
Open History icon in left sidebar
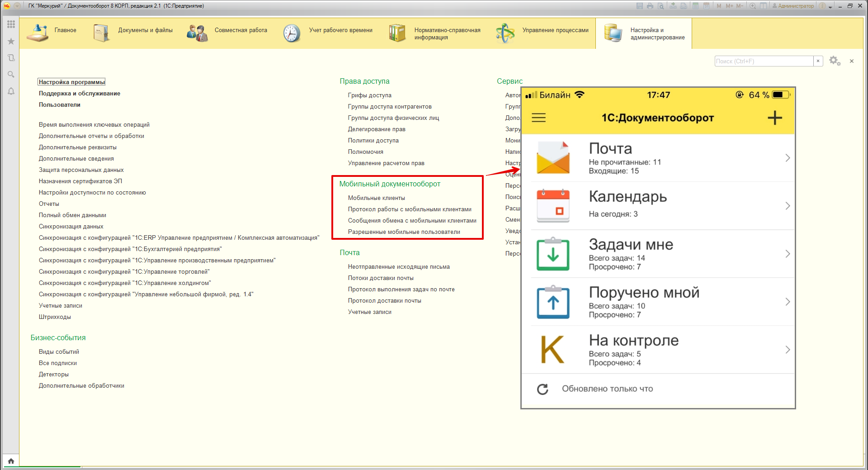pyautogui.click(x=11, y=58)
